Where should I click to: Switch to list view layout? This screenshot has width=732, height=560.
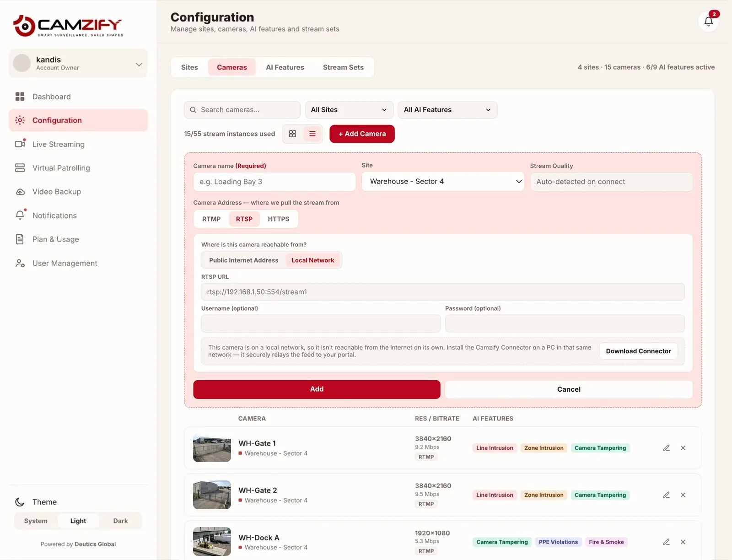[312, 134]
